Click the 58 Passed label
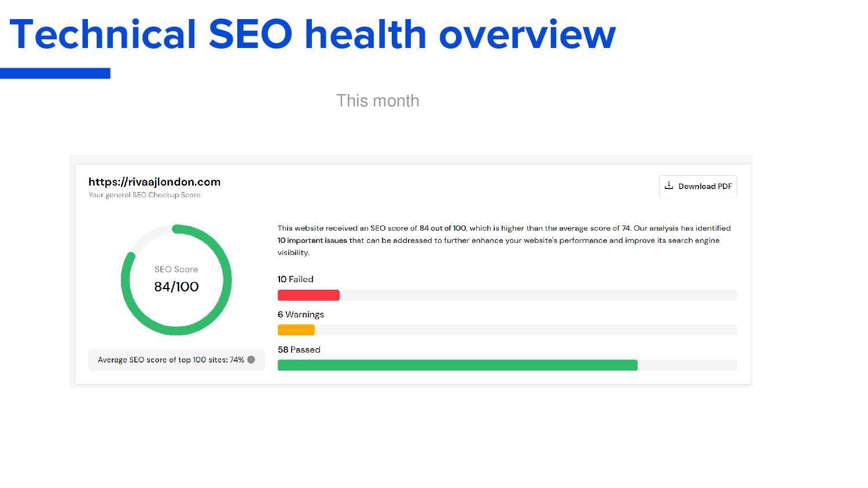The width and height of the screenshot is (868, 488). pos(299,350)
